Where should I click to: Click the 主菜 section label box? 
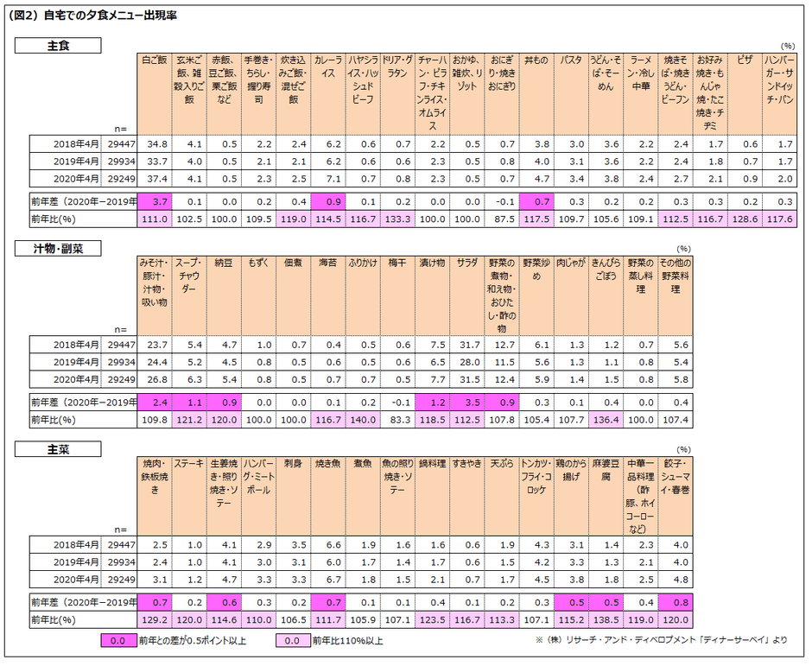(x=58, y=449)
